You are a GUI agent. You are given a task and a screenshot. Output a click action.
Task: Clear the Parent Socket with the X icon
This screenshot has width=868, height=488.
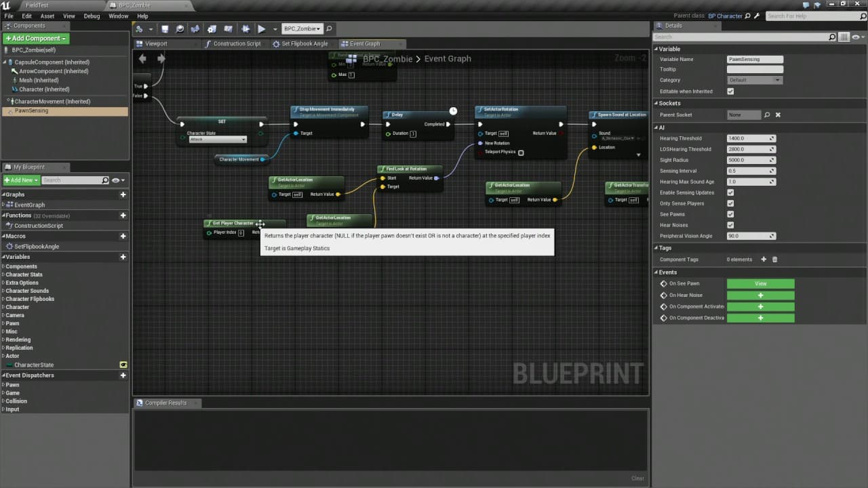[x=778, y=115]
